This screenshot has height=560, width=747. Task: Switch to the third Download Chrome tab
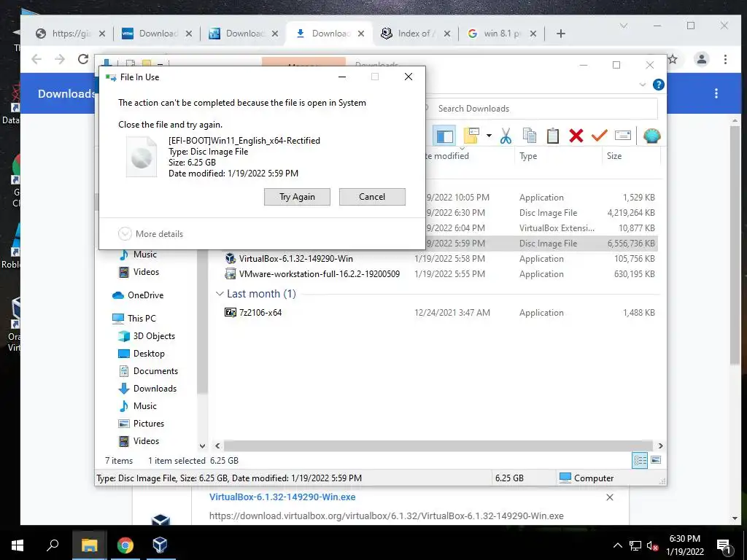244,34
